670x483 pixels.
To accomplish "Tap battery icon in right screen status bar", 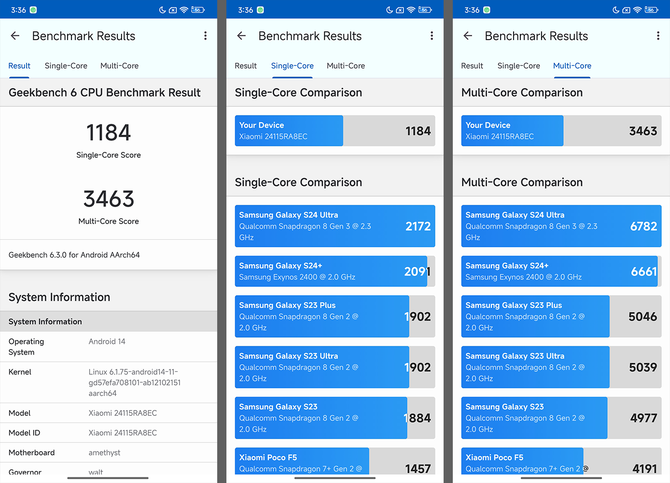I will click(x=651, y=10).
